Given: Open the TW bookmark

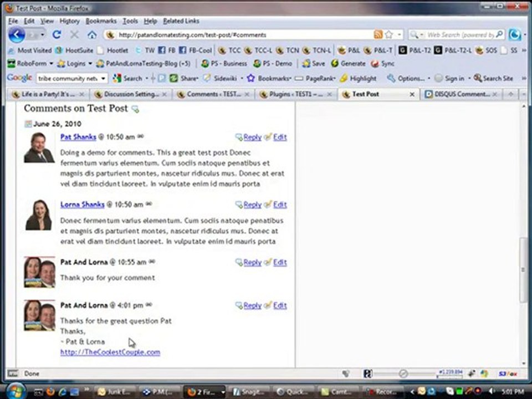Looking at the screenshot, I should click(x=145, y=50).
